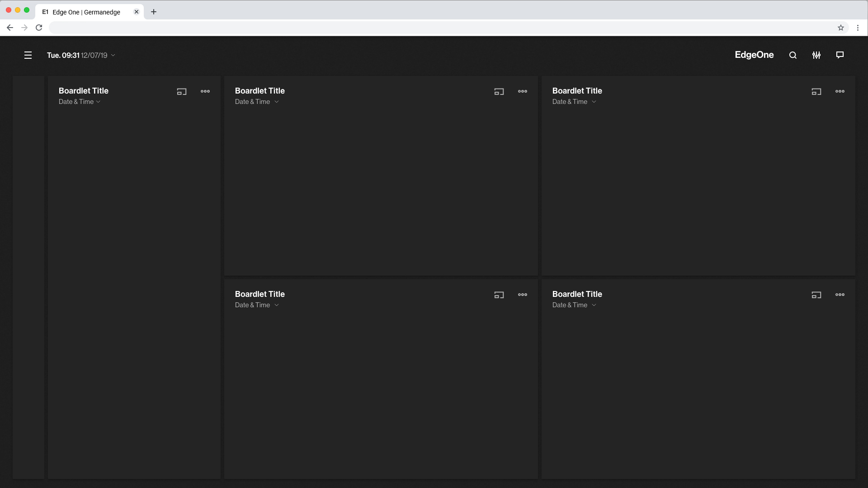Open the sliders settings icon
Image resolution: width=868 pixels, height=488 pixels.
pos(816,55)
